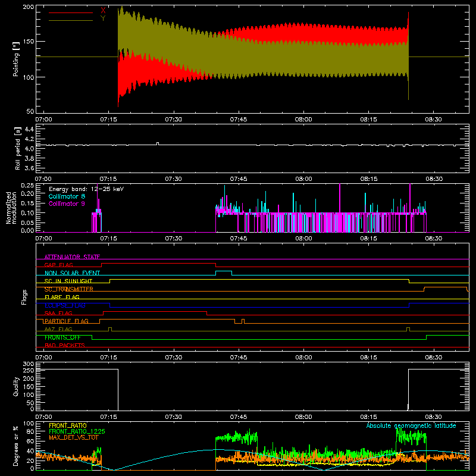Click the olive Y legend line
The height and width of the screenshot is (476, 476).
(71, 20)
